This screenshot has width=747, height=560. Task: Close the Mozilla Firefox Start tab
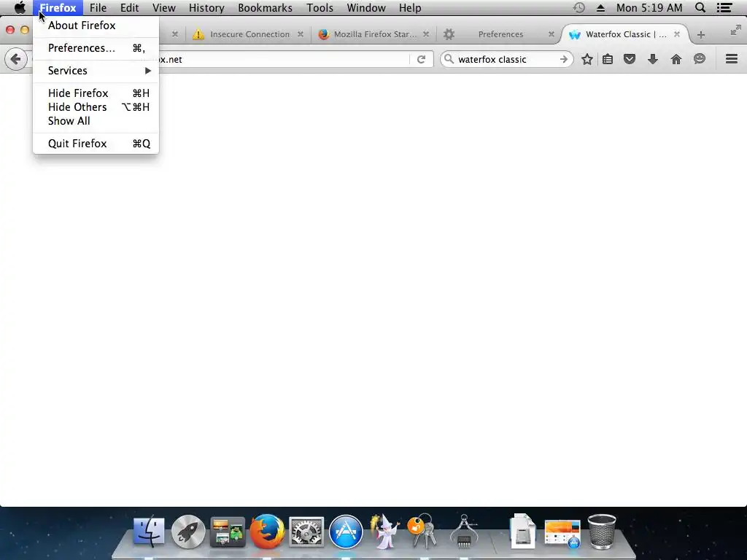click(x=426, y=34)
